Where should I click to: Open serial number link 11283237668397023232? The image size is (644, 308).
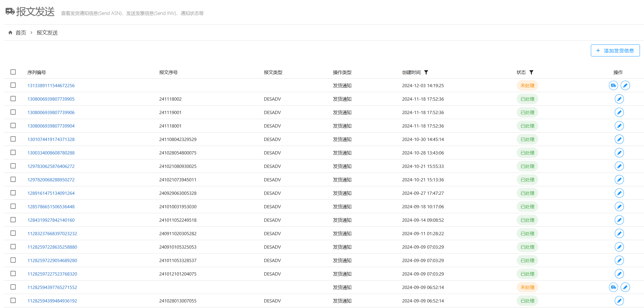click(x=52, y=233)
